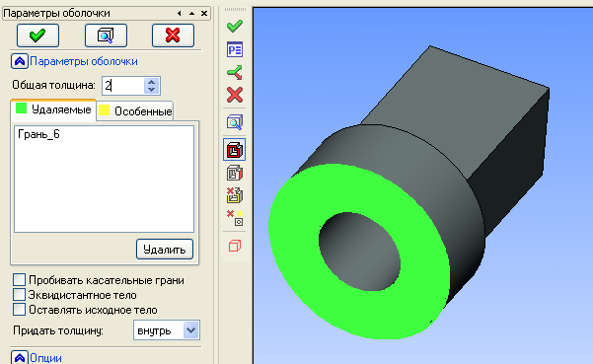Confirm shell with green checkmark button
The image size is (593, 364).
tap(37, 36)
